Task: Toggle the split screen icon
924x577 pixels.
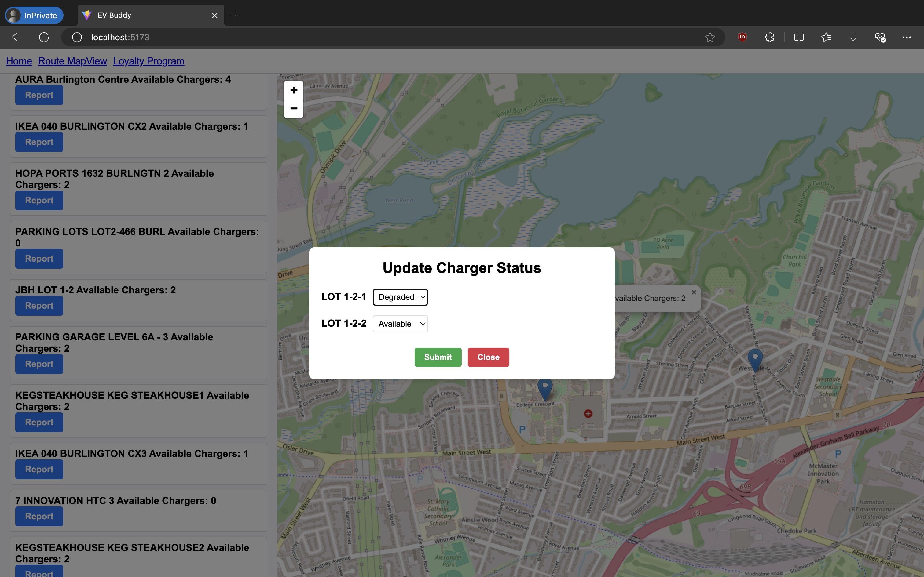Action: pyautogui.click(x=799, y=37)
